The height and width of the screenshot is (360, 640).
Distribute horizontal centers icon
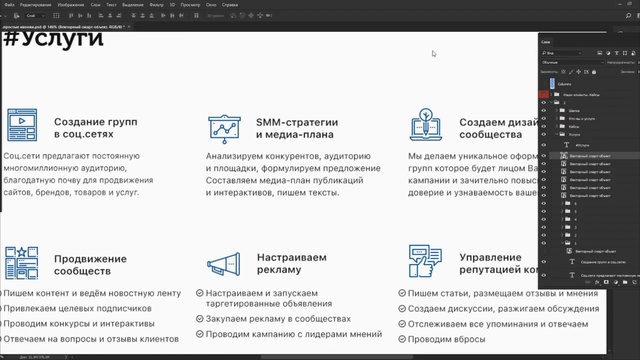172,16
